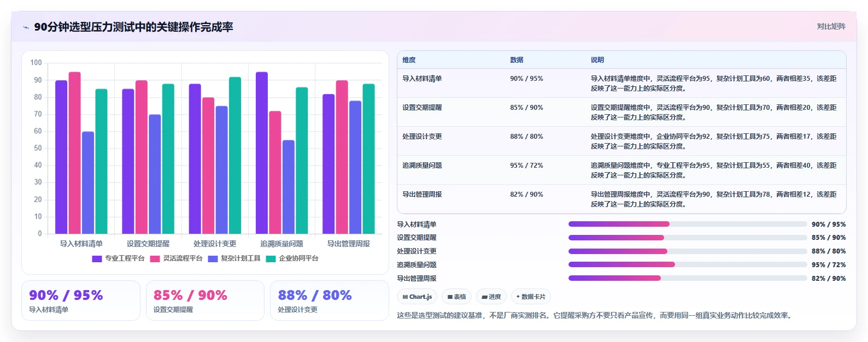Click 设置交期提醒 label in the progress list
868x342 pixels.
pyautogui.click(x=417, y=238)
